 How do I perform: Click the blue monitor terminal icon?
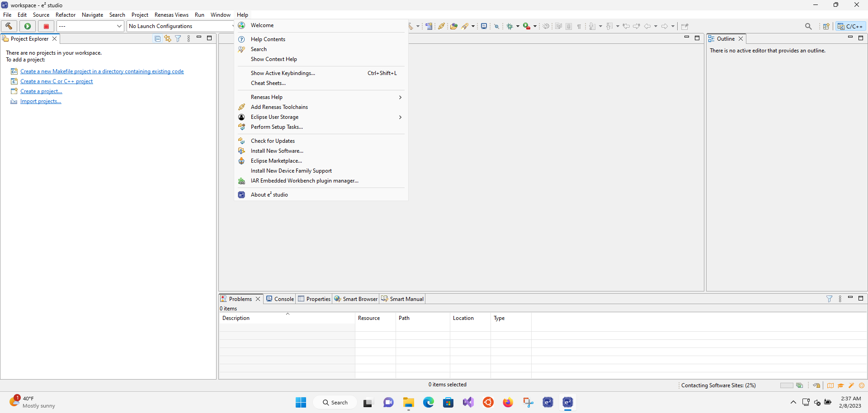[x=484, y=26]
